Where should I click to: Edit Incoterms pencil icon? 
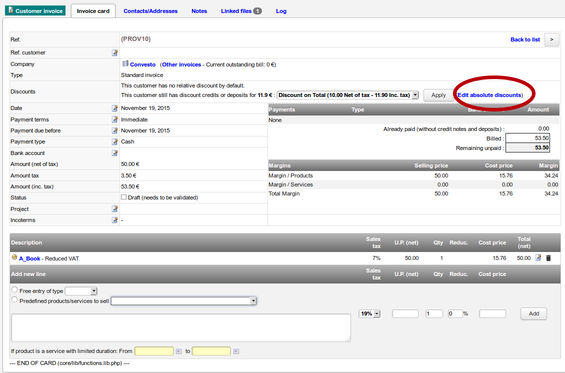115,220
